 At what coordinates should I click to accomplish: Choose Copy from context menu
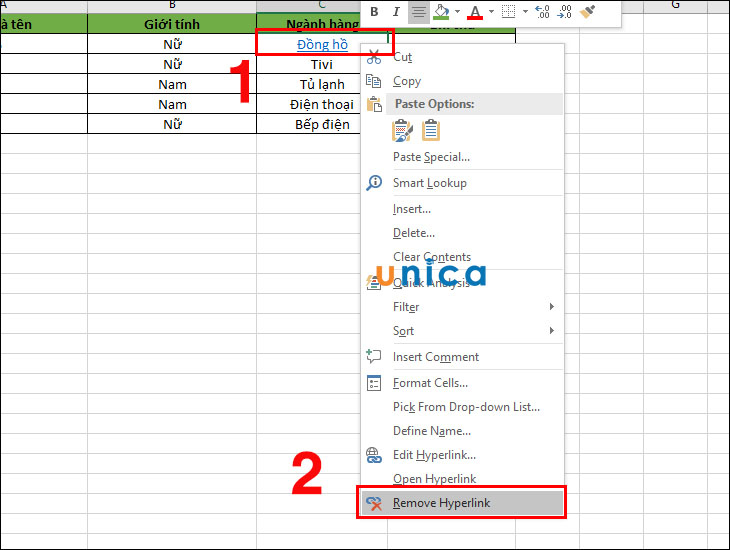coord(407,81)
